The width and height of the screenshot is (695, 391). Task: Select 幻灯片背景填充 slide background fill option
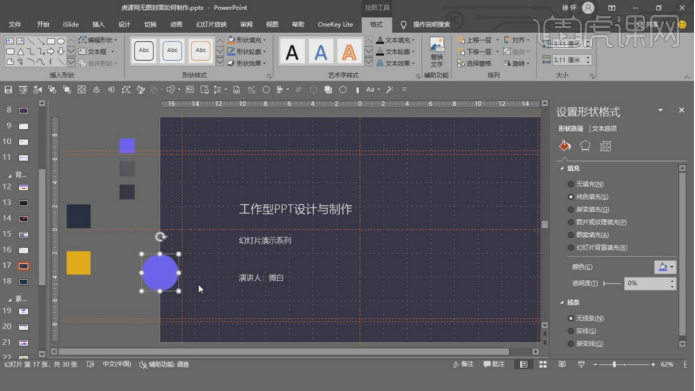597,247
